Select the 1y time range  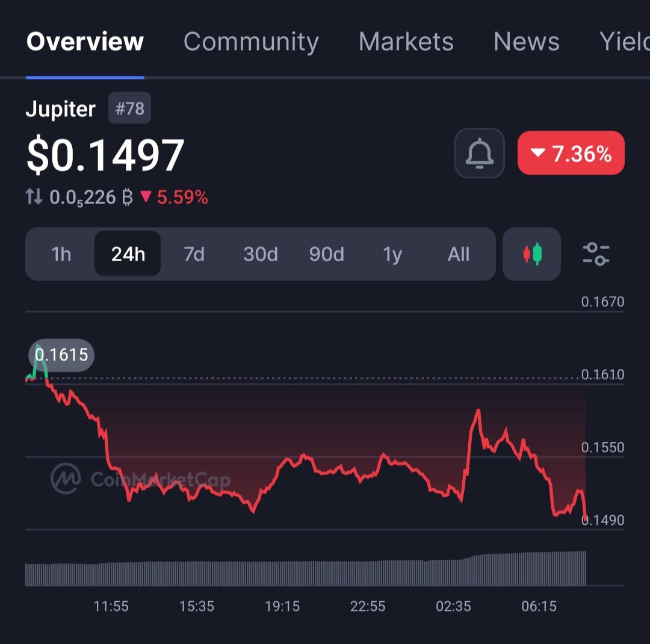click(392, 254)
